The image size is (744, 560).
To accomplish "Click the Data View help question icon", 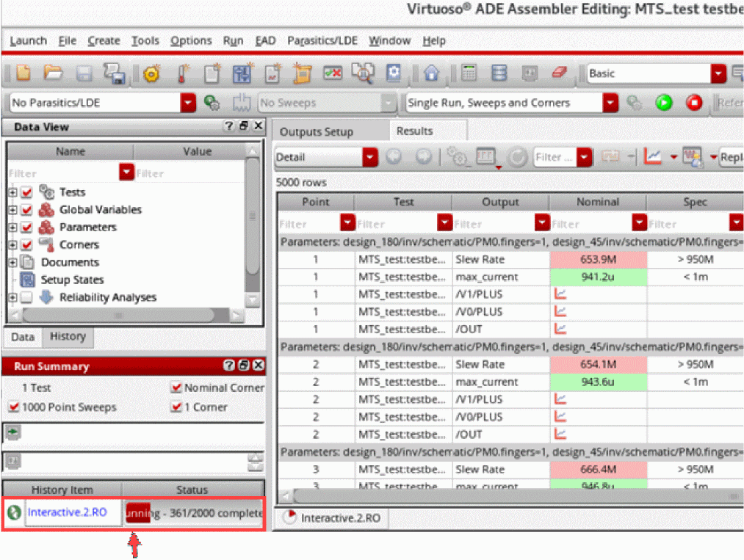I will 228,126.
